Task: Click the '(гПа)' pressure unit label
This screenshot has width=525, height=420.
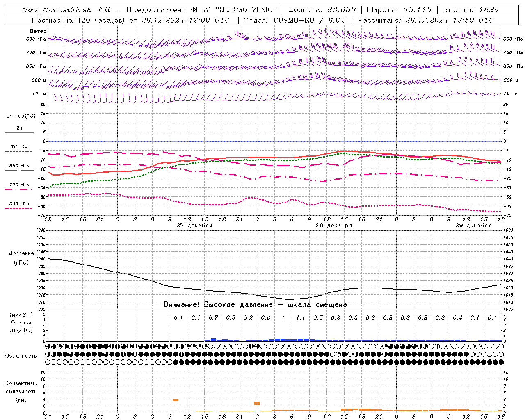Action: (21, 263)
